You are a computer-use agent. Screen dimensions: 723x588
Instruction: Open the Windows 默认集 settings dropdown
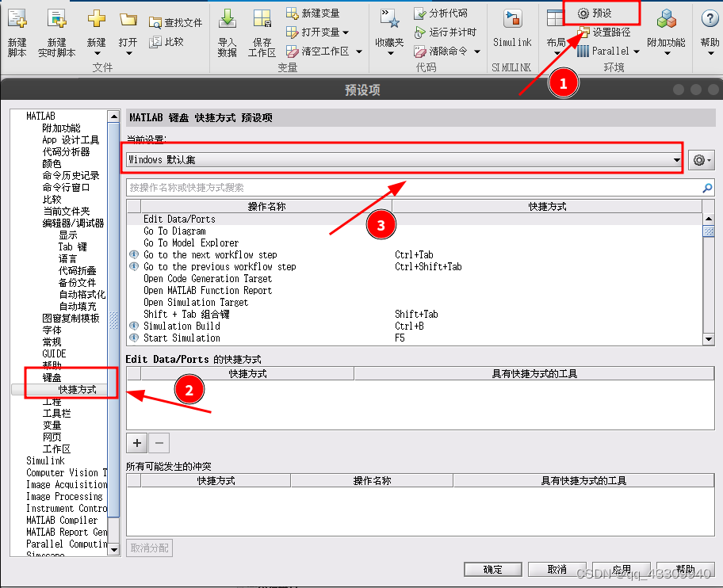tap(404, 160)
